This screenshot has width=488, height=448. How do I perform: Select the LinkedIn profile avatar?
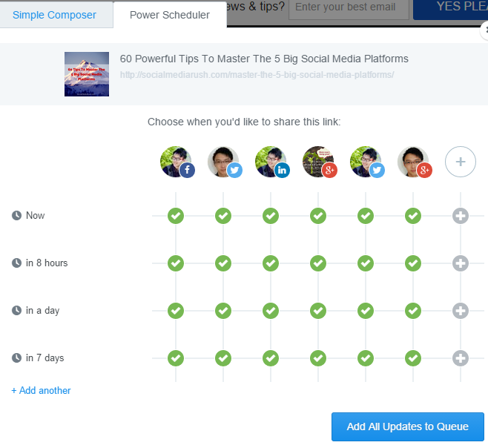pyautogui.click(x=271, y=161)
